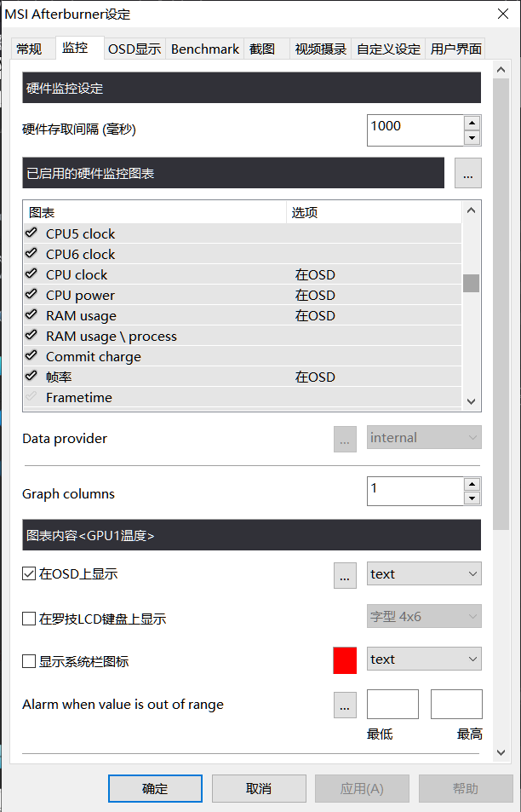Open ellipsis button for Alarm out of range
Screen dimensions: 521x812
(345, 705)
